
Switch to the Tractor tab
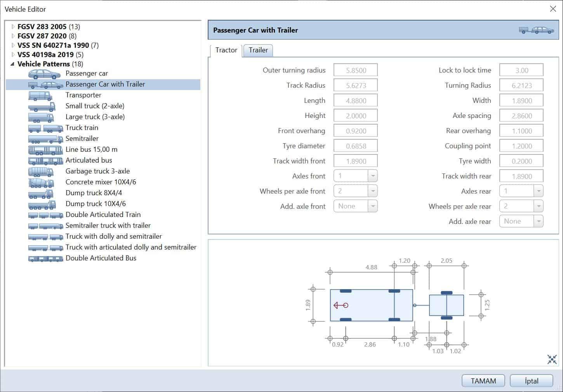[x=226, y=50]
